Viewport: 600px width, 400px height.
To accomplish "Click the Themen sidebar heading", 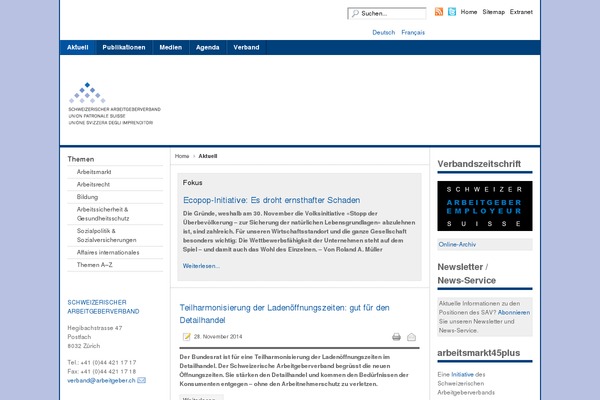I will [x=81, y=159].
